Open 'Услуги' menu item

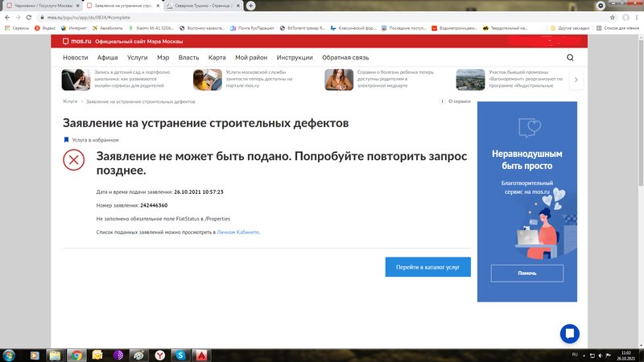coord(137,57)
